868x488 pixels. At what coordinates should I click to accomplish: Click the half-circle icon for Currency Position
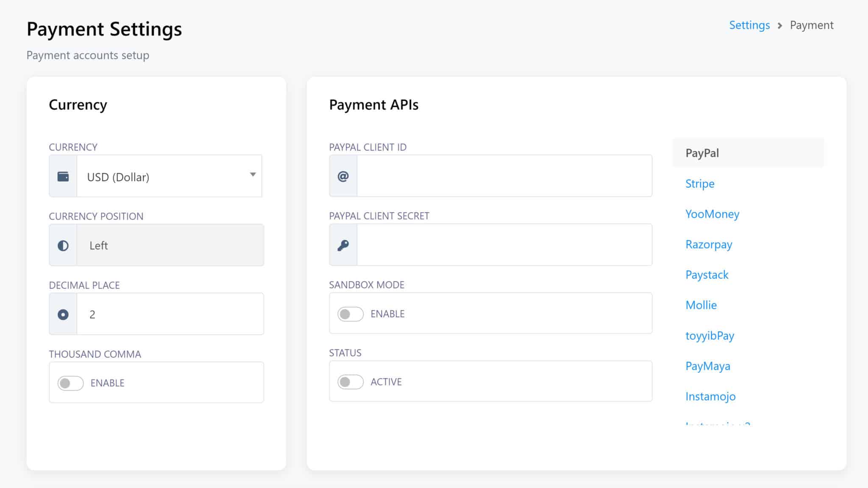[63, 246]
